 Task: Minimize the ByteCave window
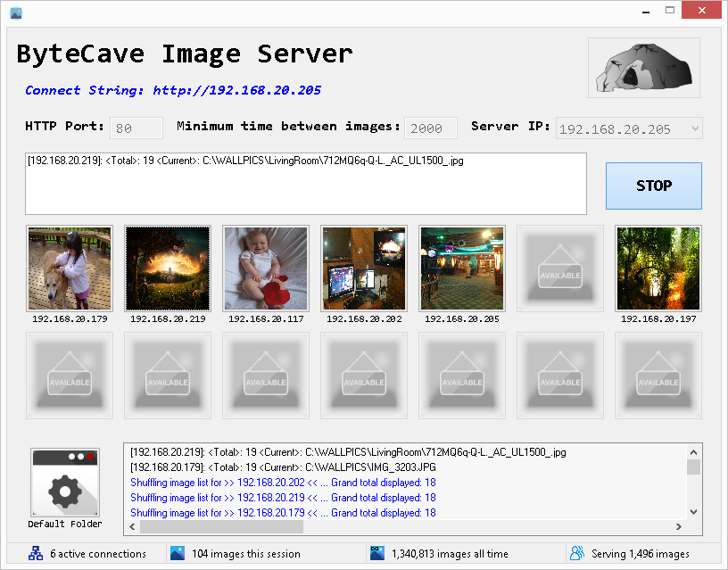point(646,10)
